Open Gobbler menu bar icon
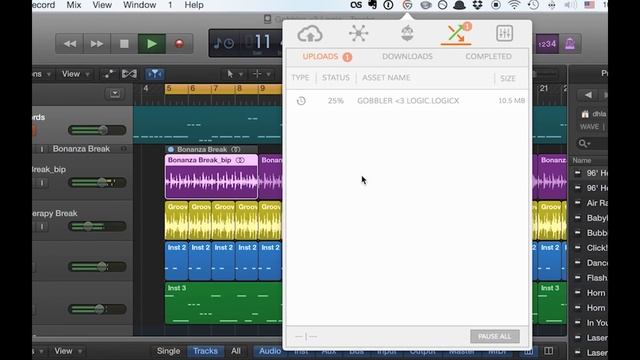Viewport: 640px width, 360px height. pos(407,5)
